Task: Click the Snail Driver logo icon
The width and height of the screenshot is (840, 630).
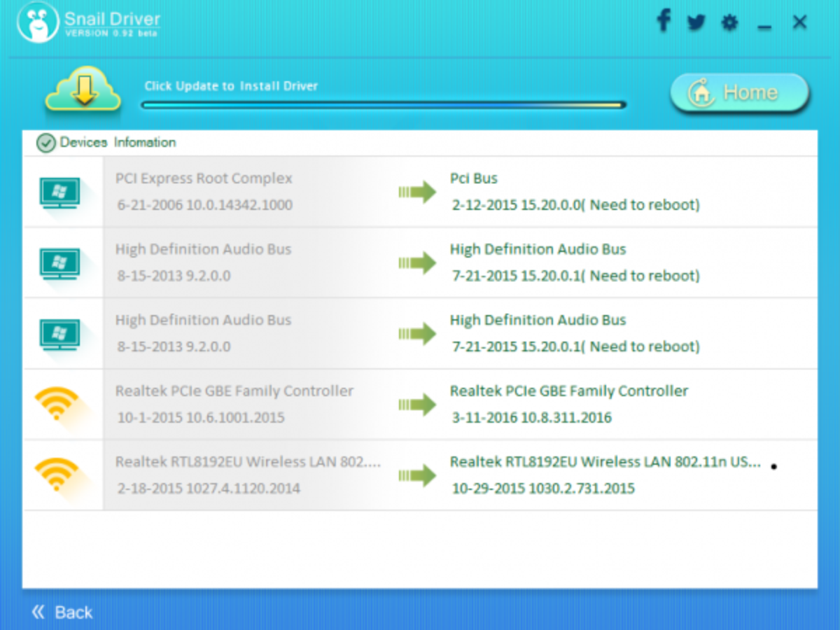Action: point(38,22)
